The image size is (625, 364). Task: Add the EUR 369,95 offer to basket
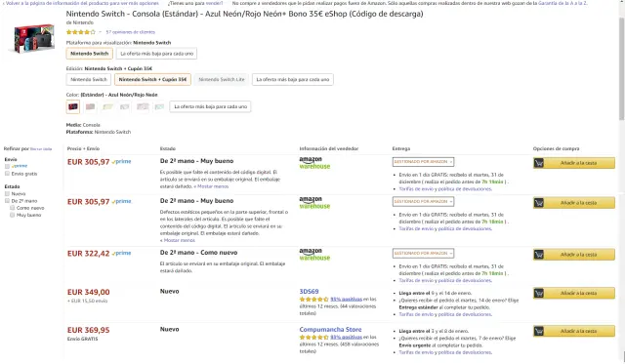574,332
